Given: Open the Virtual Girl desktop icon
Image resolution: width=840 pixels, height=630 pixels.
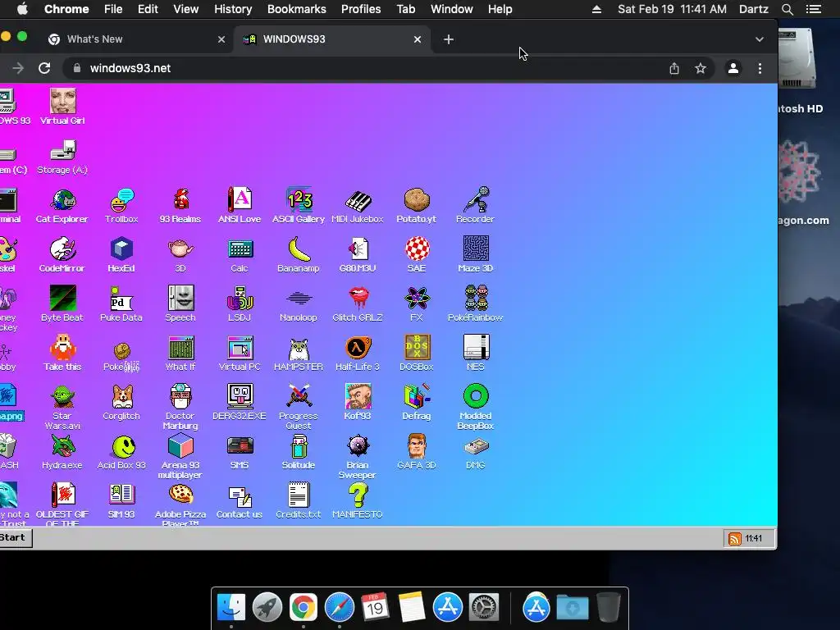Looking at the screenshot, I should pos(62,107).
